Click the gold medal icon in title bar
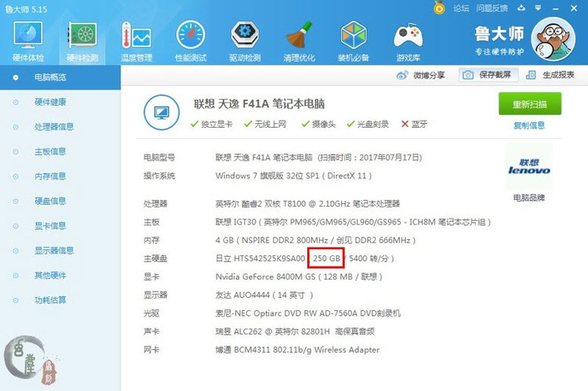588x391 pixels. click(x=439, y=8)
